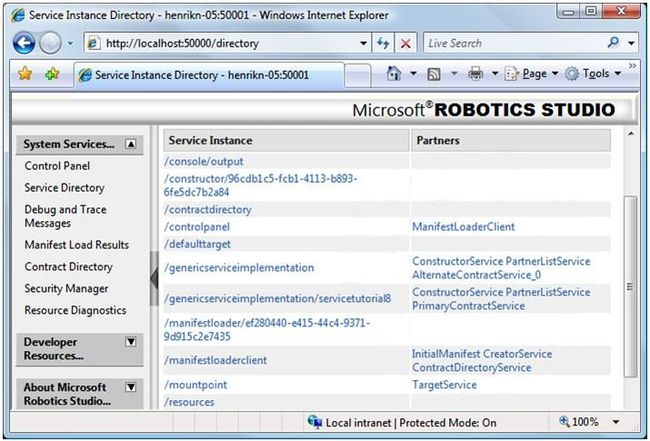Open the /console/output service link
This screenshot has height=441, width=650.
[204, 161]
